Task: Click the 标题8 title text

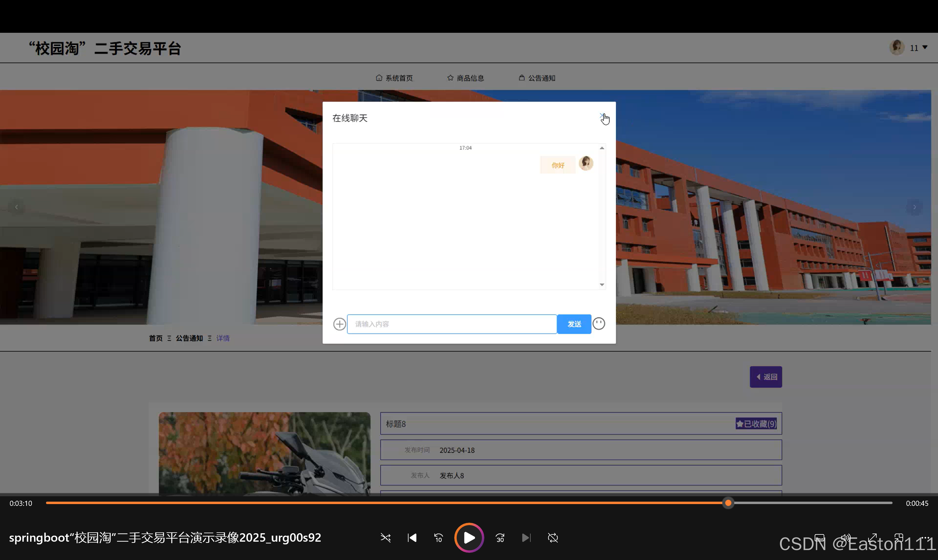Action: [396, 424]
